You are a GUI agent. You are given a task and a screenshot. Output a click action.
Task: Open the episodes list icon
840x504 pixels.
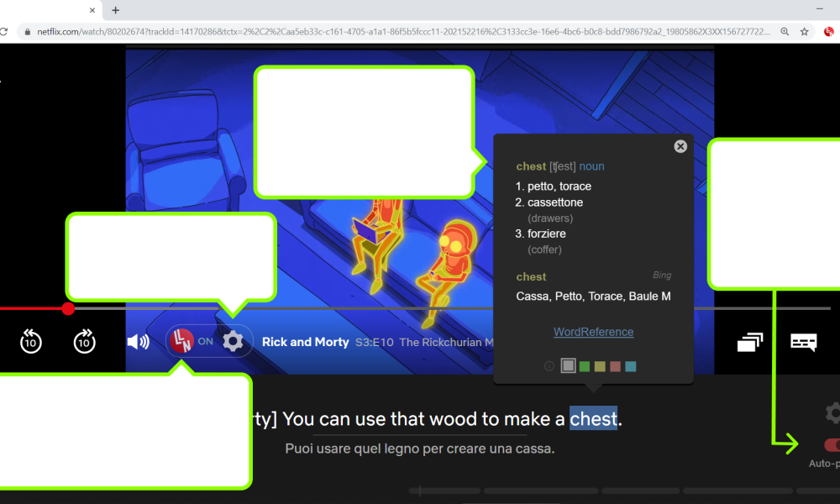click(x=750, y=342)
